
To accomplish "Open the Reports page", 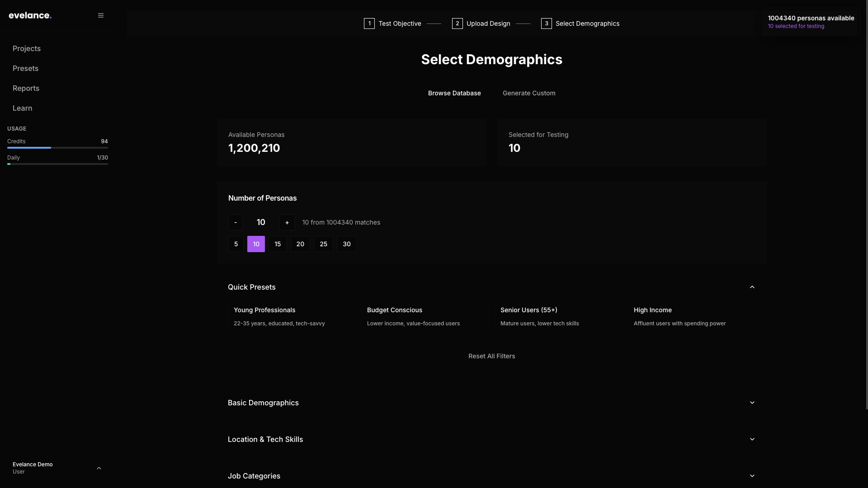I will click(x=26, y=88).
